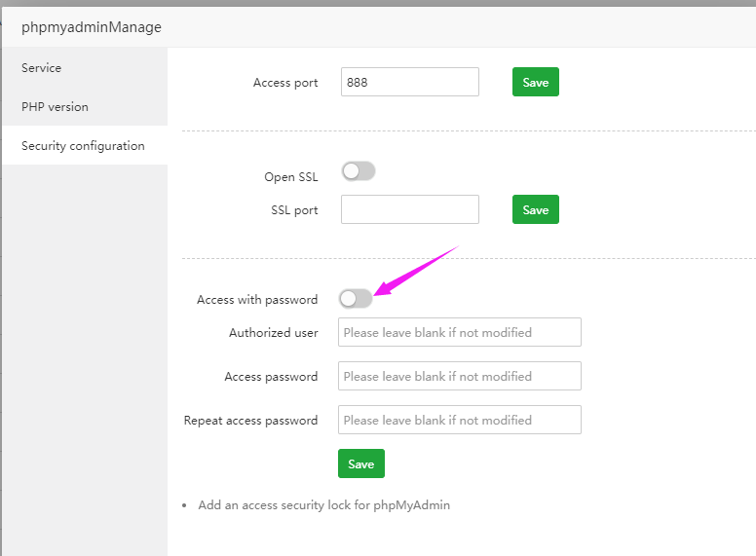Turn on Access with password switch
The width and height of the screenshot is (756, 556).
355,299
